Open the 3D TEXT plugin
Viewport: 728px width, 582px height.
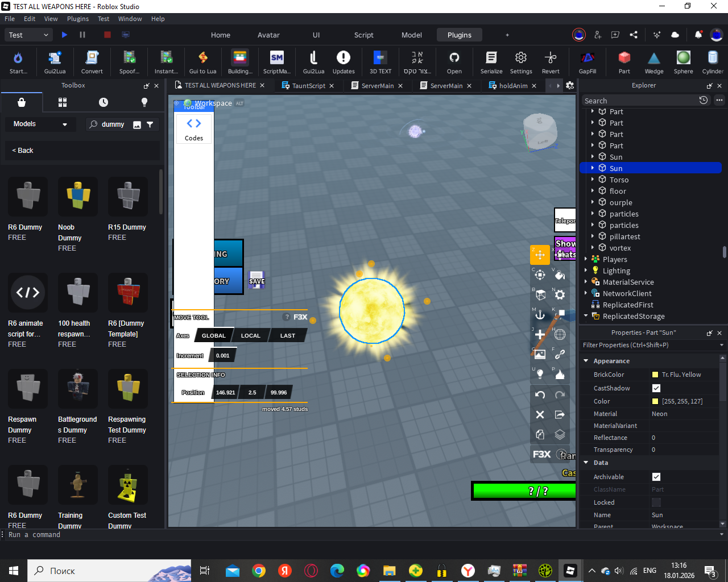pyautogui.click(x=380, y=62)
